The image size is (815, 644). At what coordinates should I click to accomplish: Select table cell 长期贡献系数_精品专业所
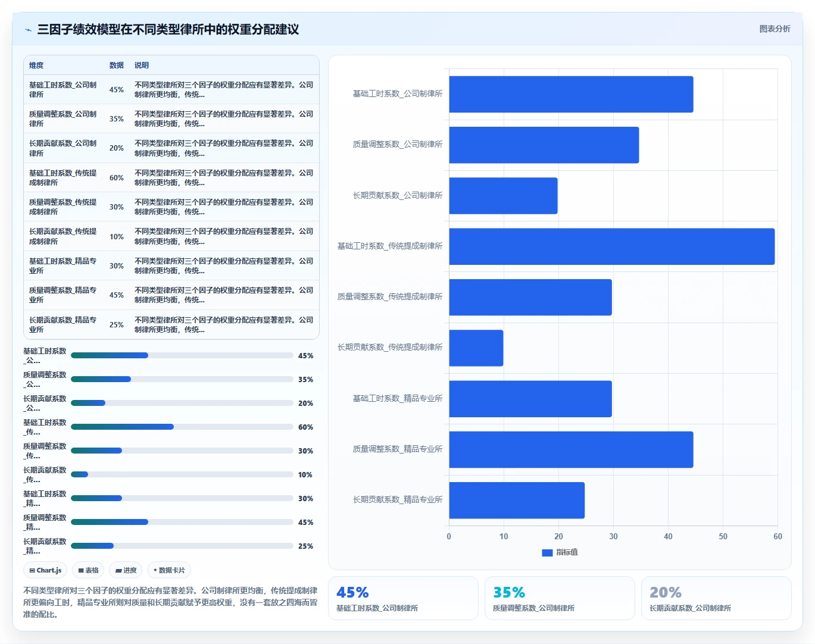click(63, 325)
